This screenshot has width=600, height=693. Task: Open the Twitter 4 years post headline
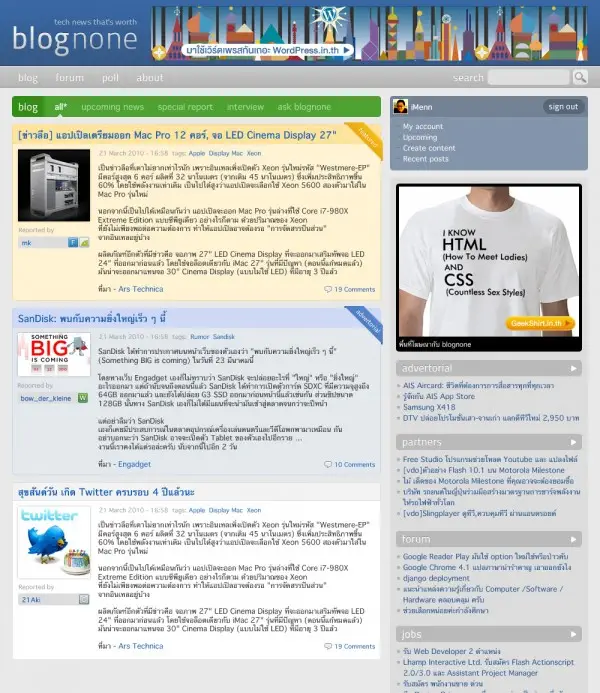coord(106,492)
